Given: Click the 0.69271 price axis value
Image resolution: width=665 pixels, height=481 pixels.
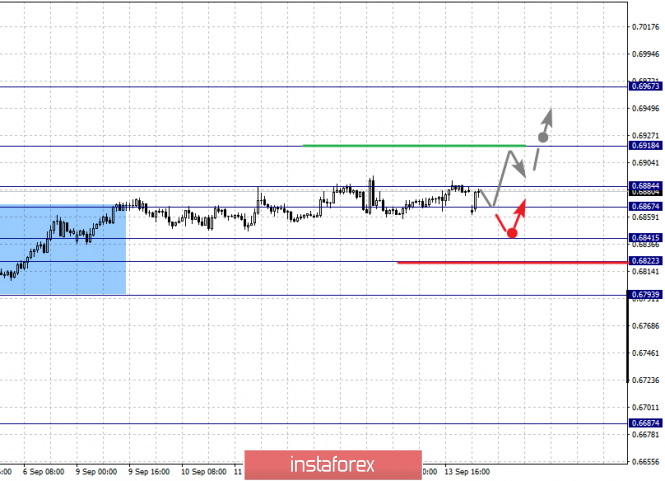Looking at the screenshot, I should [x=646, y=136].
